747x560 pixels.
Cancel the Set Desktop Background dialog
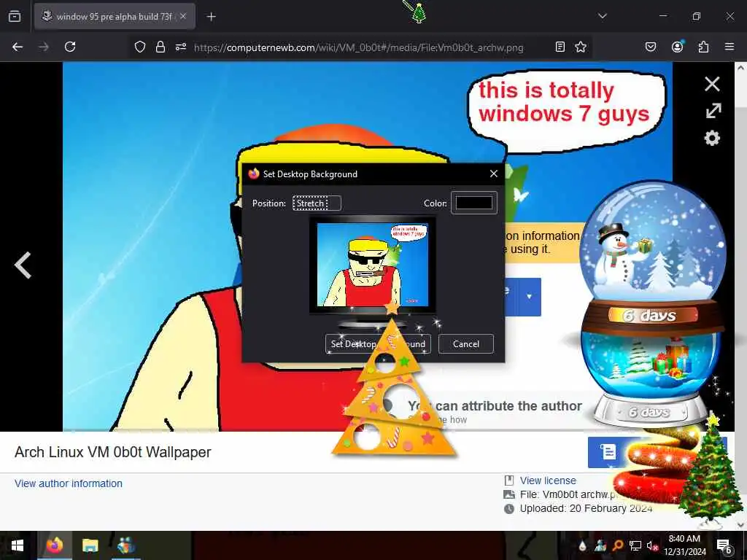pyautogui.click(x=466, y=344)
